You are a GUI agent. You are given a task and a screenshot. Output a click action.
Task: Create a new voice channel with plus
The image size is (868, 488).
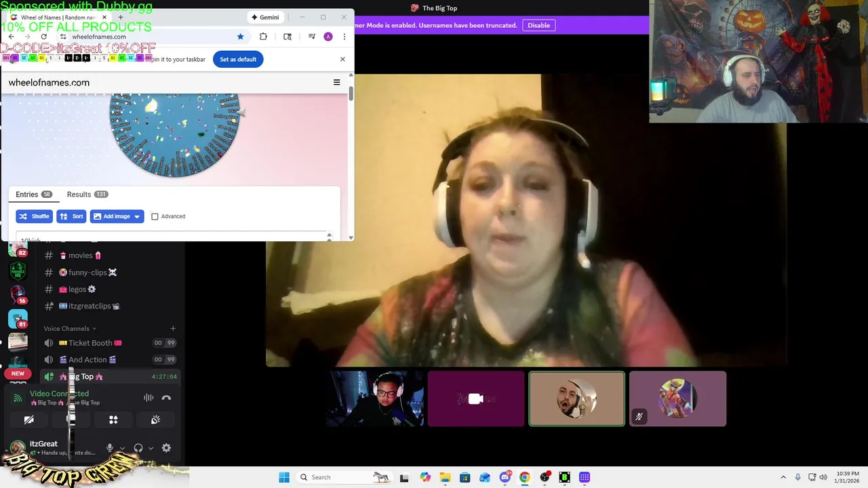point(173,329)
